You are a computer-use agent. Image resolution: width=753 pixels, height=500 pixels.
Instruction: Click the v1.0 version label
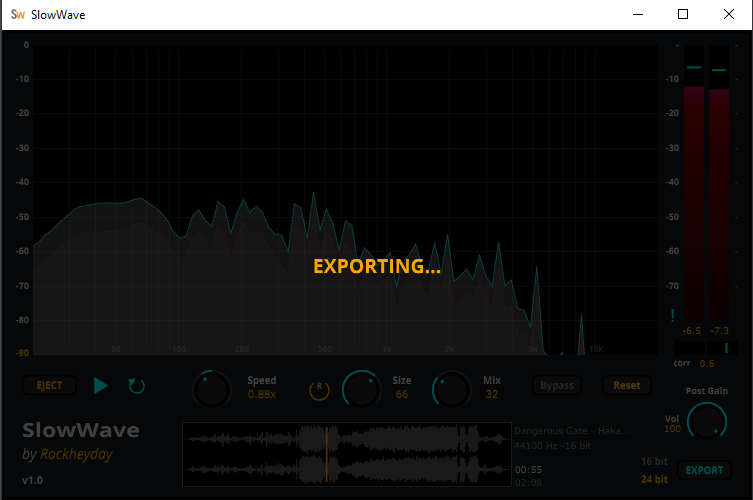pyautogui.click(x=32, y=480)
